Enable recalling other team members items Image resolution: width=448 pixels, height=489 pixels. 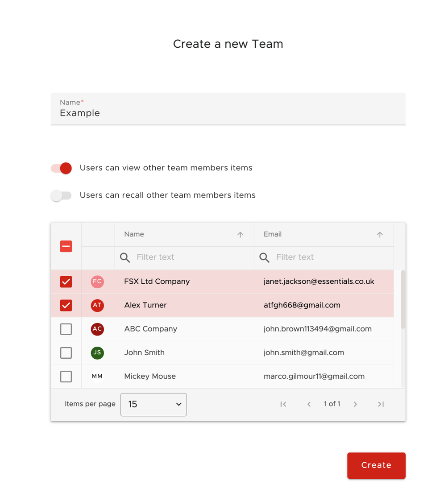click(61, 195)
